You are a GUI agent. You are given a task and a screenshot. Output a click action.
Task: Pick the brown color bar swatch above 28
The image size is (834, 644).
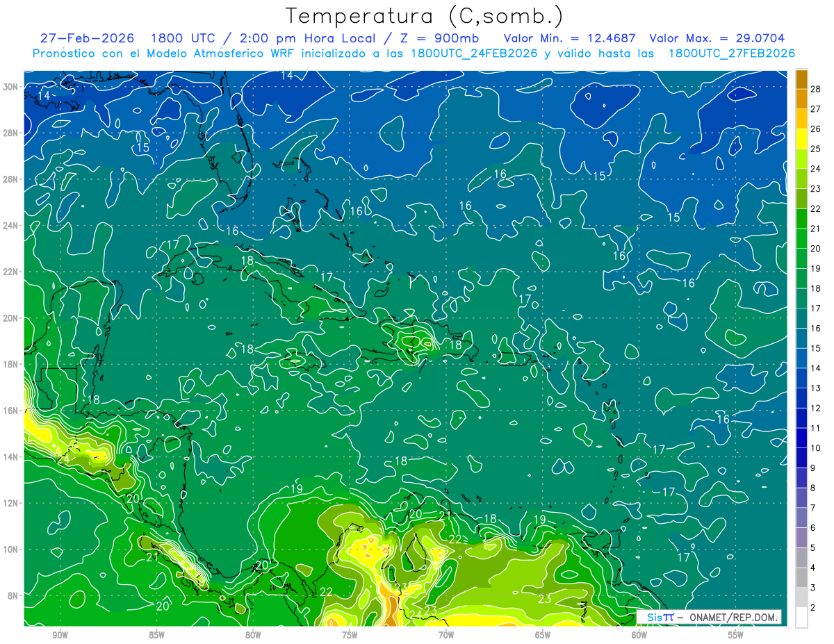801,79
